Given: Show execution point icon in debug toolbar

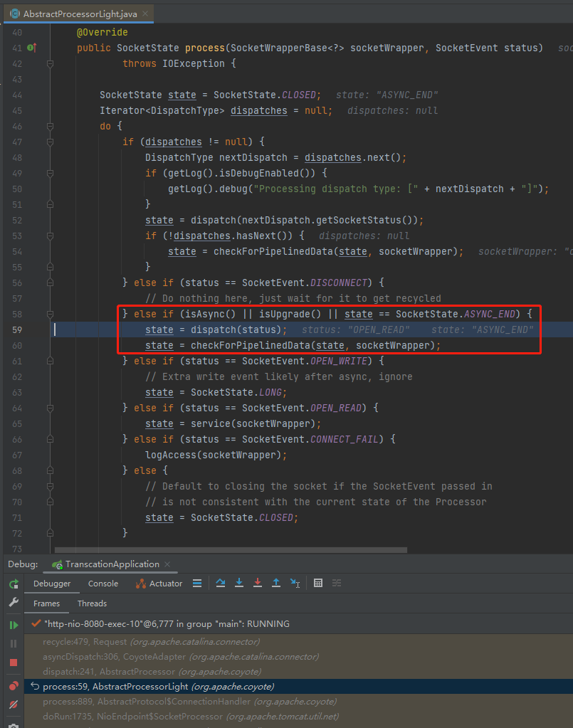Looking at the screenshot, I should tap(197, 583).
